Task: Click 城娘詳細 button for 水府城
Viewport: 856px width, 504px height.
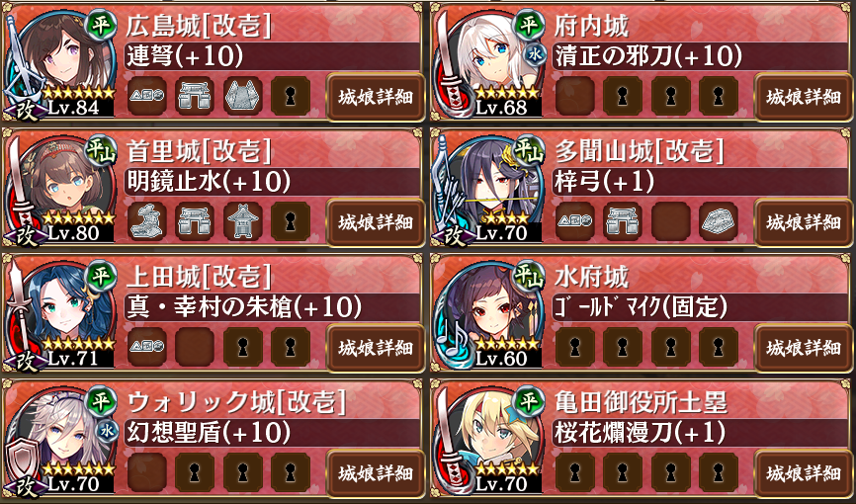Action: click(x=803, y=348)
